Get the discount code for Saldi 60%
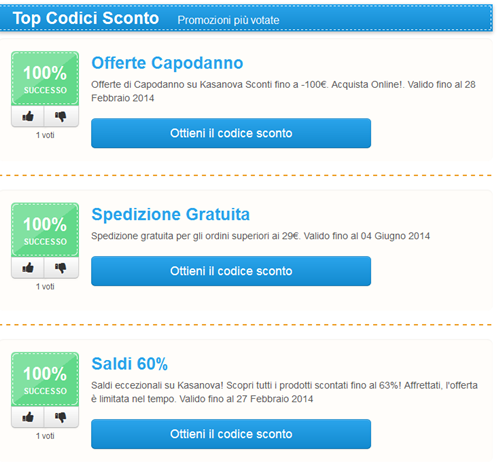Viewport: 500px width, 474px height. pyautogui.click(x=231, y=434)
